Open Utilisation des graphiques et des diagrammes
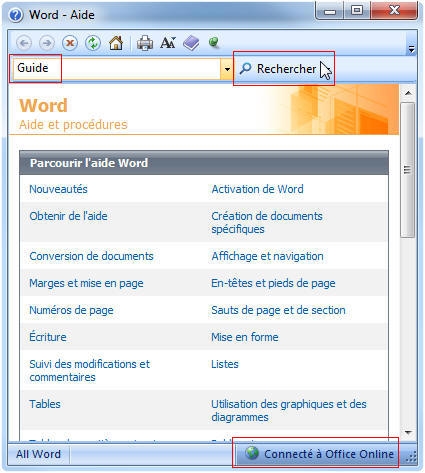Image resolution: width=425 pixels, height=473 pixels. (289, 411)
